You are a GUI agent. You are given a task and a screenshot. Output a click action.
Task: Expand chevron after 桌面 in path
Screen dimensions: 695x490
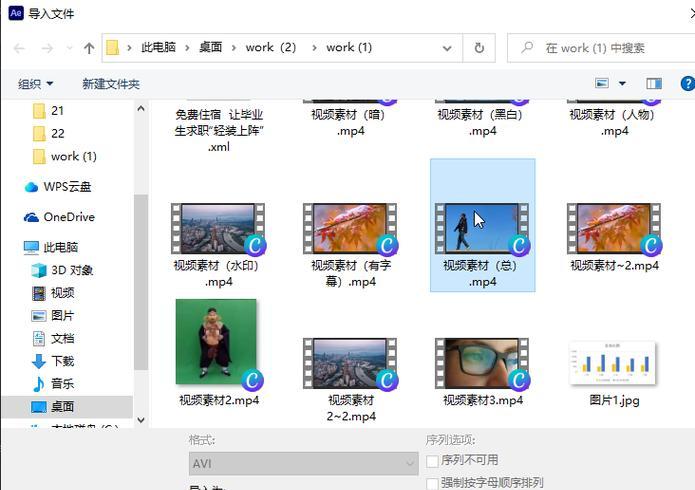pos(234,48)
